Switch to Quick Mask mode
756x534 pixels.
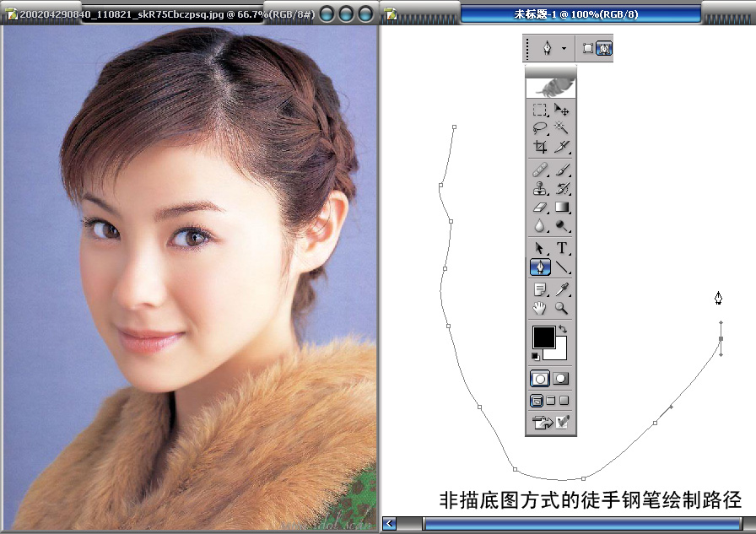tap(560, 379)
